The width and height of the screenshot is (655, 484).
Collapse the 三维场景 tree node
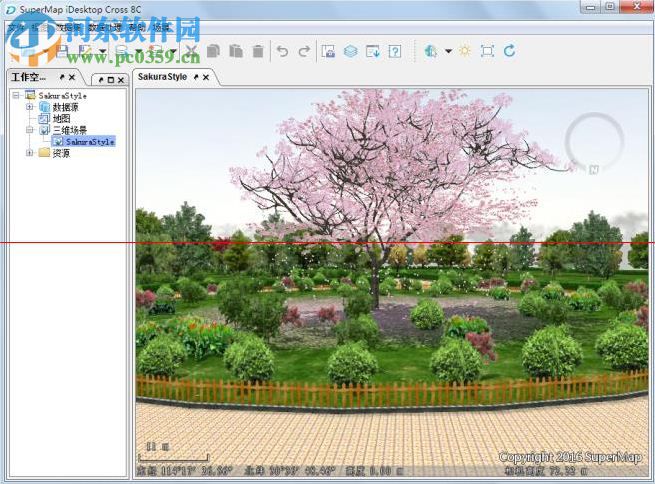pos(29,130)
